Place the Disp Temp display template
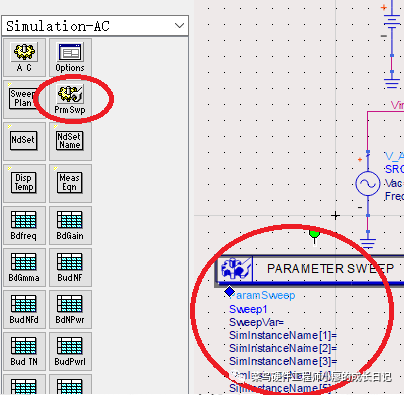 click(x=24, y=183)
